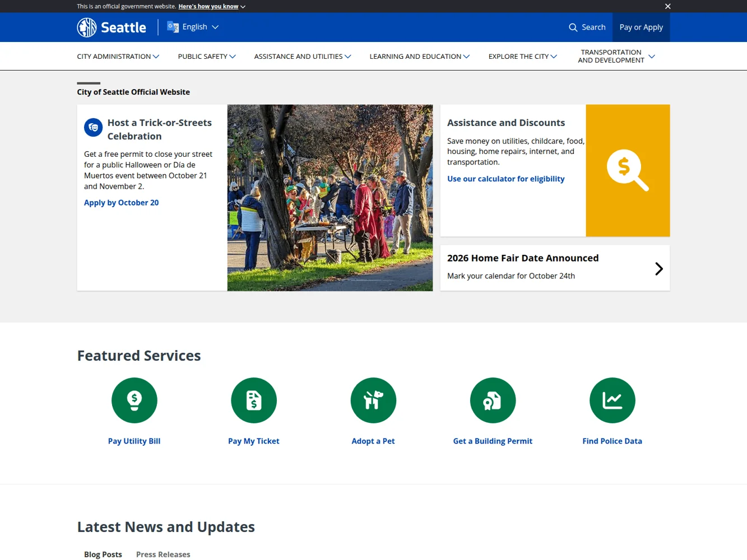Click the Find Police Data chart icon
This screenshot has width=747, height=560.
(613, 400)
